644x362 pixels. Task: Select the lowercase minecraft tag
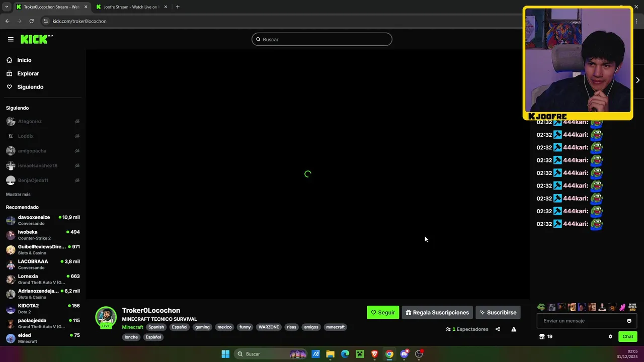click(336, 327)
